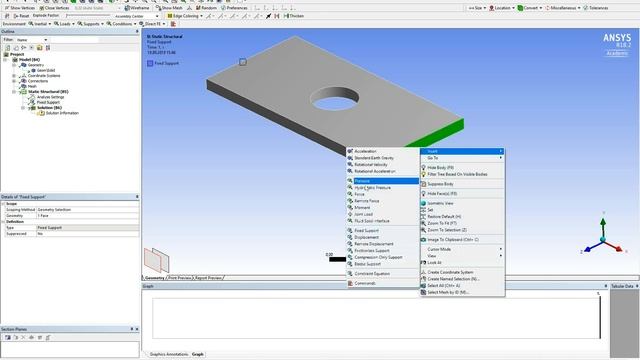Select Static Structural (B5) tree item
This screenshot has height=360, width=640.
tap(48, 91)
